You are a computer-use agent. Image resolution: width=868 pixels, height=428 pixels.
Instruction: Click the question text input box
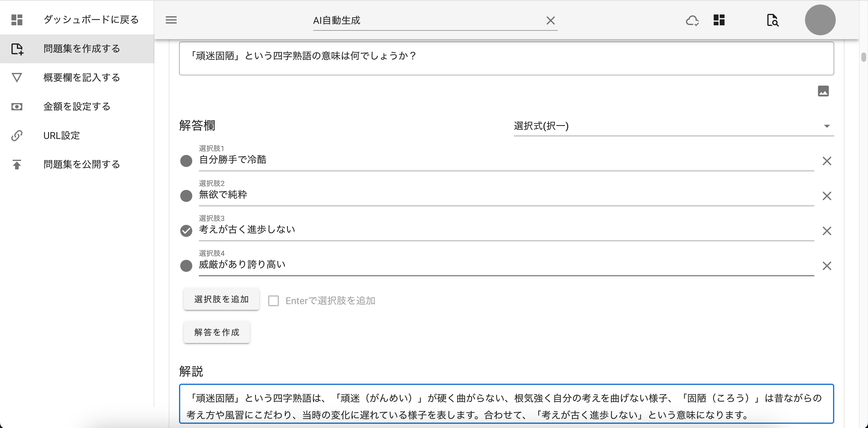click(x=506, y=58)
